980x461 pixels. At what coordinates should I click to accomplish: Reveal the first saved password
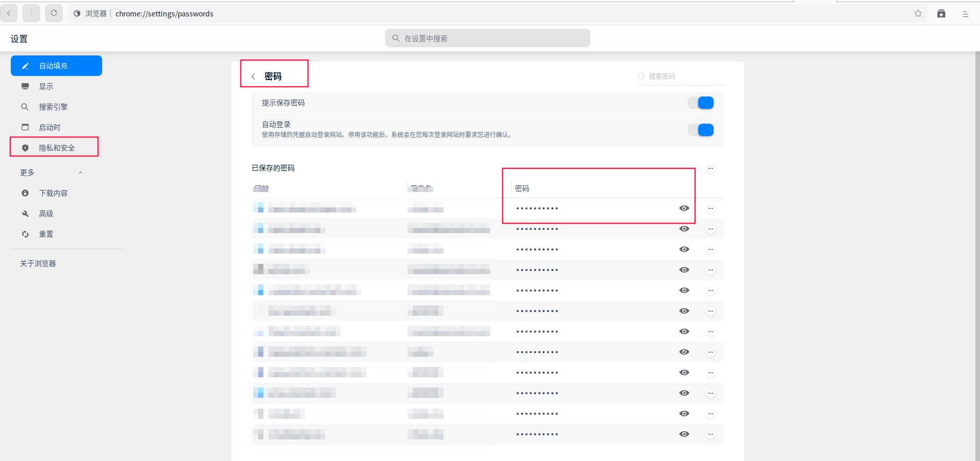684,208
